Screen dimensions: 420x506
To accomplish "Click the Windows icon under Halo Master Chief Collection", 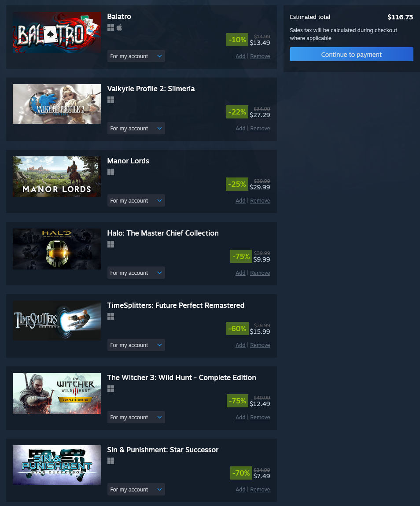I will pos(111,244).
